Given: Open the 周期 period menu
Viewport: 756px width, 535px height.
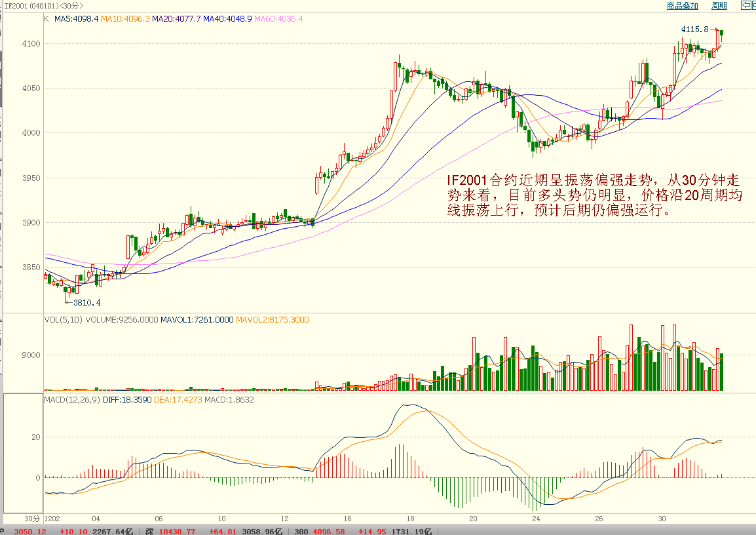Looking at the screenshot, I should (719, 6).
